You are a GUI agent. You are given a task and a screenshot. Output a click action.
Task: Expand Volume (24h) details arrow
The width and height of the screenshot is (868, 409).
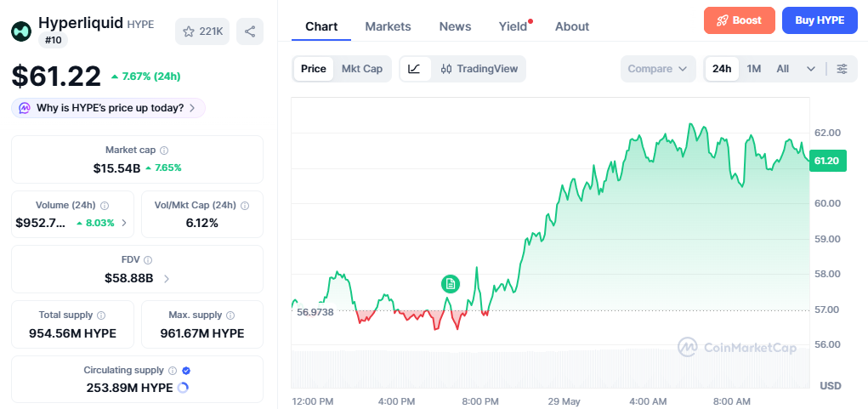(x=124, y=223)
